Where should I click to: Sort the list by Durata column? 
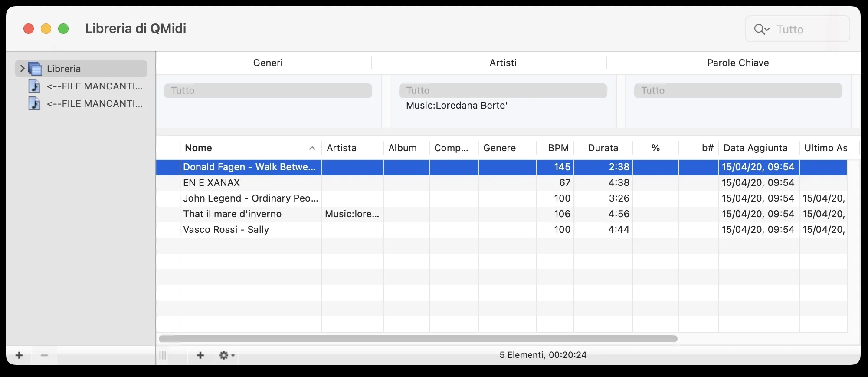(603, 148)
